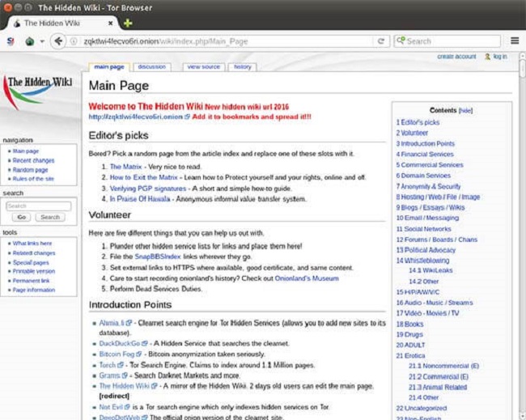Open Rules of the site link
The image size is (526, 420).
click(33, 179)
